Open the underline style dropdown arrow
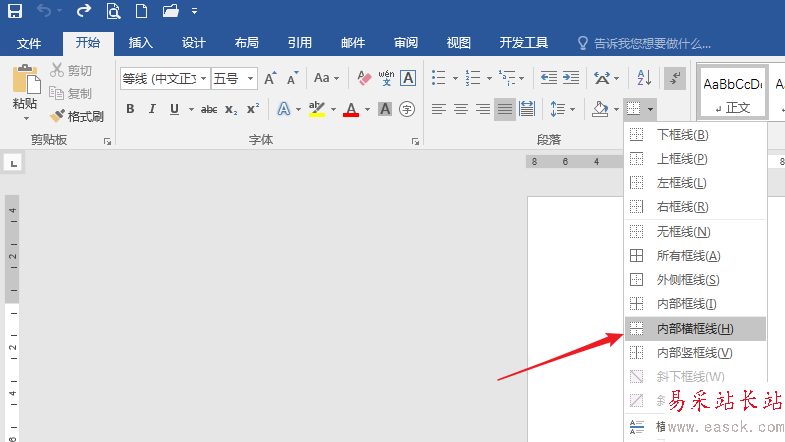The image size is (785, 442). pyautogui.click(x=191, y=109)
